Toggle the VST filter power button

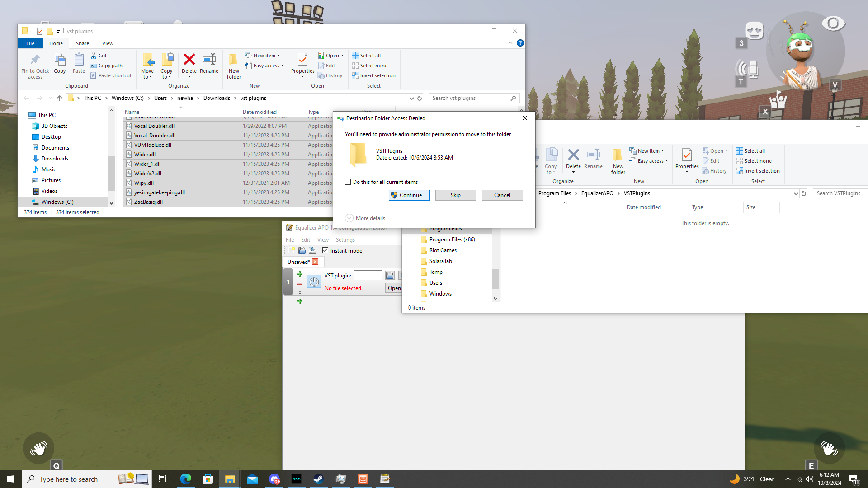(314, 282)
